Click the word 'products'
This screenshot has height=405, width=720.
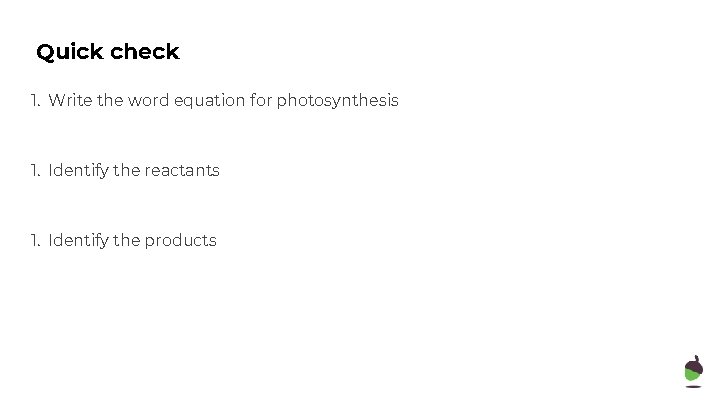pyautogui.click(x=180, y=241)
